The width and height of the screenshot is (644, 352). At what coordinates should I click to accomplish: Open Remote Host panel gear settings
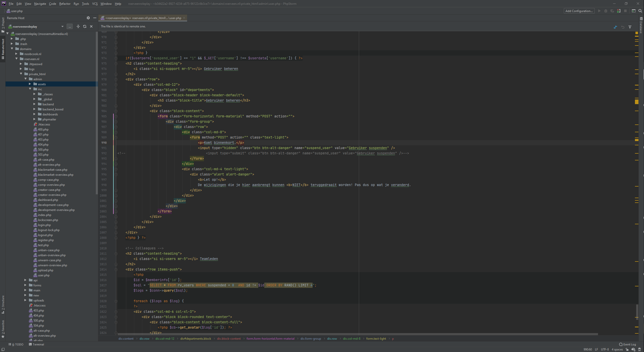pos(88,18)
